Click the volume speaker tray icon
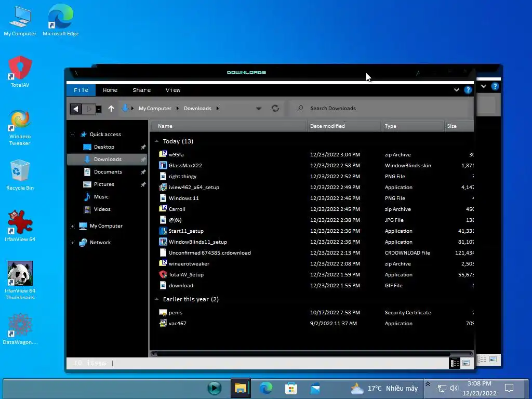 click(x=454, y=388)
